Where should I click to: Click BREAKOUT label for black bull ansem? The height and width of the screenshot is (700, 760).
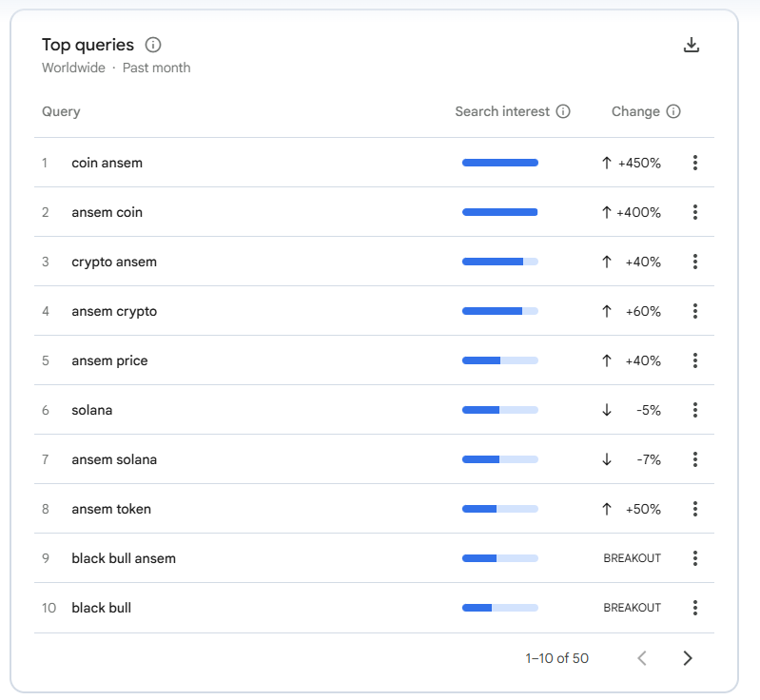pos(632,558)
